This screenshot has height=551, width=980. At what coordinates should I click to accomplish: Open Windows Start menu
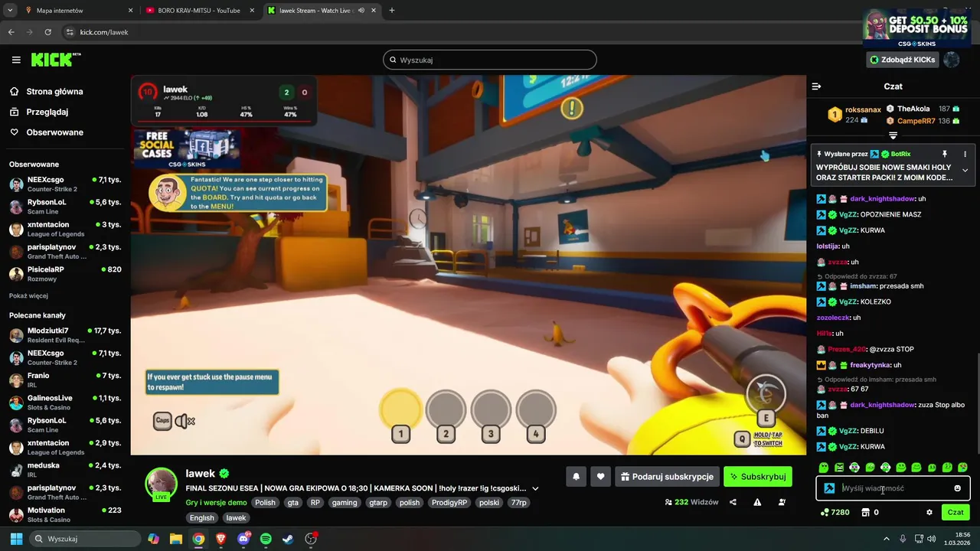[16, 539]
